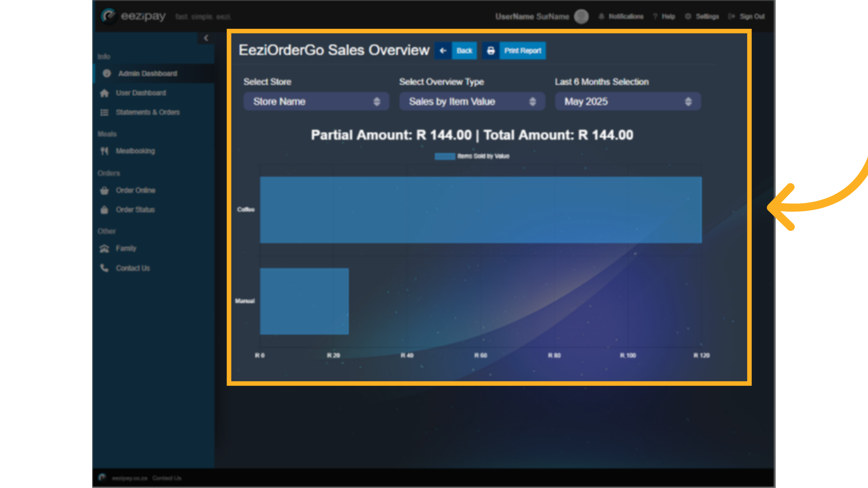The width and height of the screenshot is (868, 488).
Task: Click the printer icon
Action: click(491, 51)
